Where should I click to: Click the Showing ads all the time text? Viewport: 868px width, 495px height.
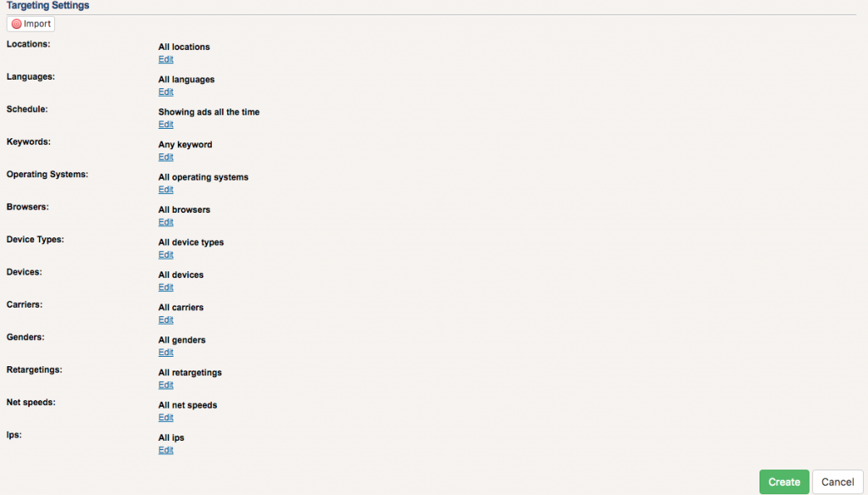pos(209,112)
